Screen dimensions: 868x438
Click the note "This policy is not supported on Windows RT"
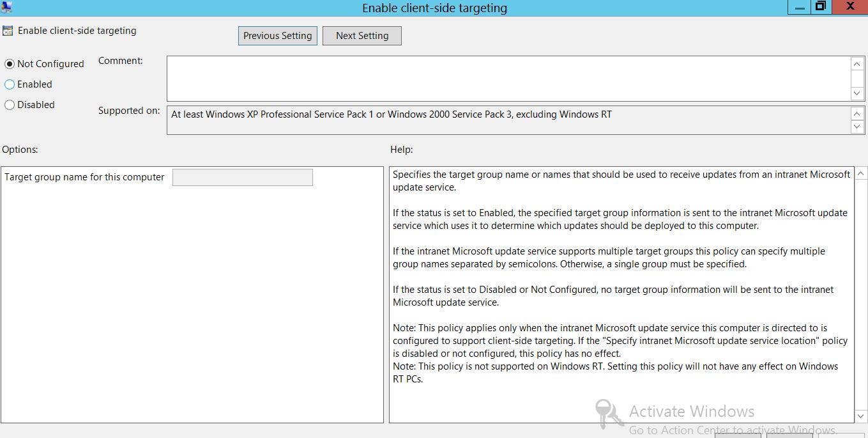pyautogui.click(x=615, y=373)
